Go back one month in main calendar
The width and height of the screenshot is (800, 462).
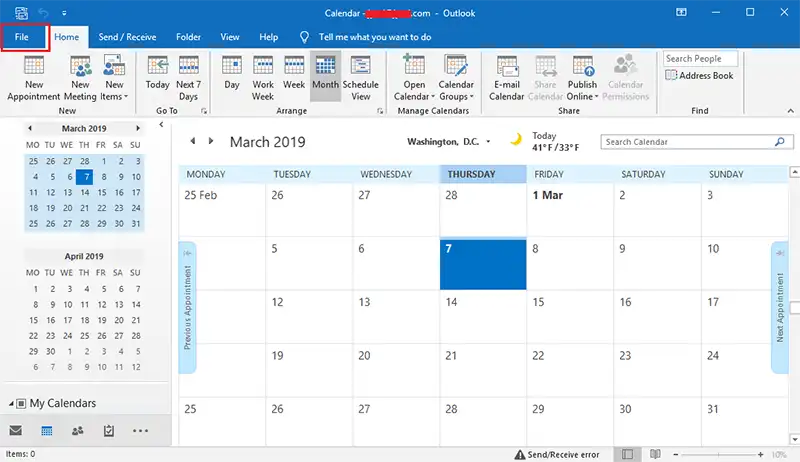(192, 141)
